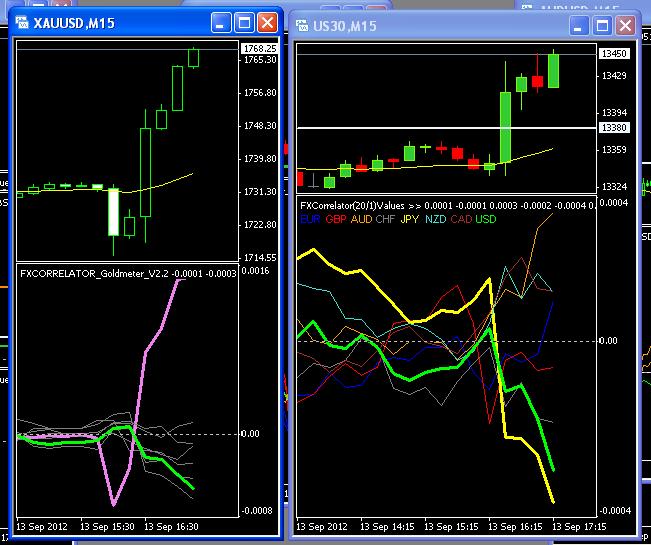The image size is (651, 545).
Task: Click the 0.0016 Goldmeter scale value
Action: [255, 271]
